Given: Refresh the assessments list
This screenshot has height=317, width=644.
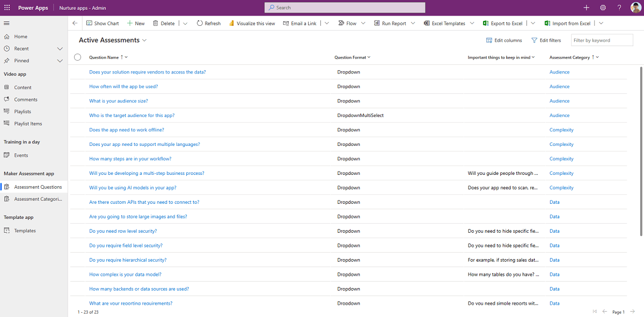Looking at the screenshot, I should click(208, 23).
